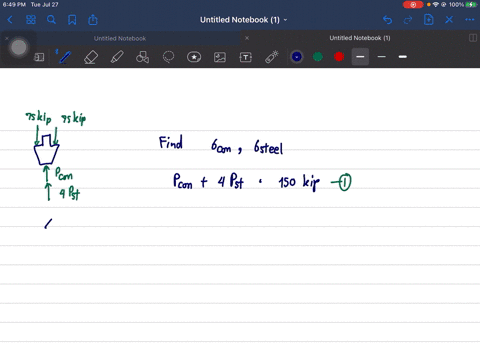Select the laser pointer tool
Image resolution: width=480 pixels, height=360 pixels.
272,57
